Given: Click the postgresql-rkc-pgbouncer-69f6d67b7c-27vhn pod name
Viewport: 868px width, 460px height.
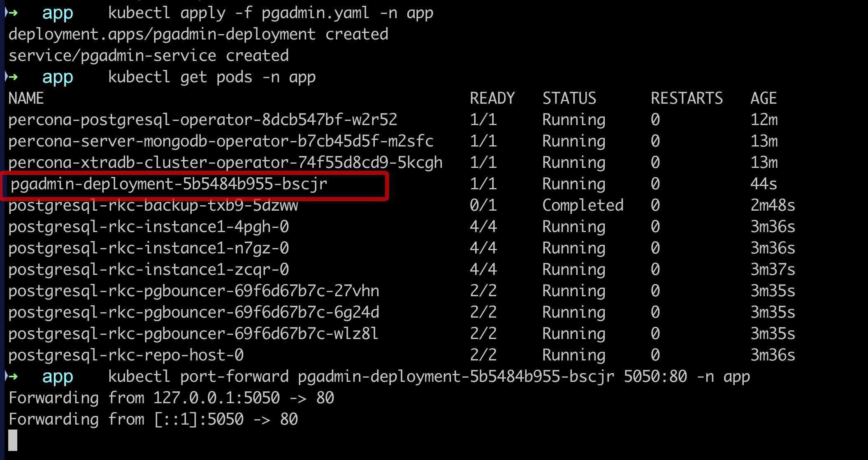Looking at the screenshot, I should pos(193,290).
